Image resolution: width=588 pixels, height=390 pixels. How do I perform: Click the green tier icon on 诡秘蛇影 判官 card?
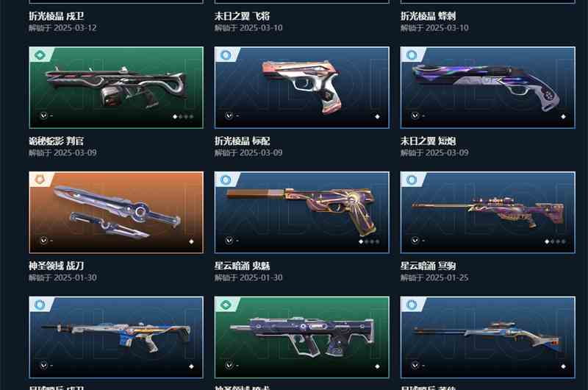40,55
